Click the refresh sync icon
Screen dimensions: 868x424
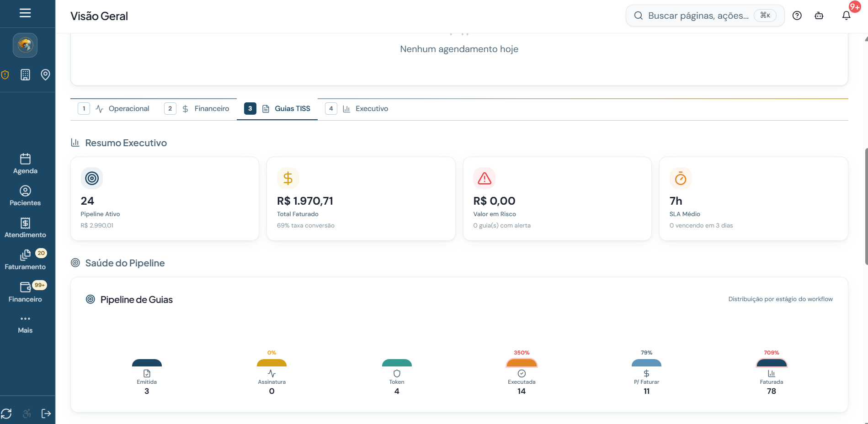click(6, 413)
